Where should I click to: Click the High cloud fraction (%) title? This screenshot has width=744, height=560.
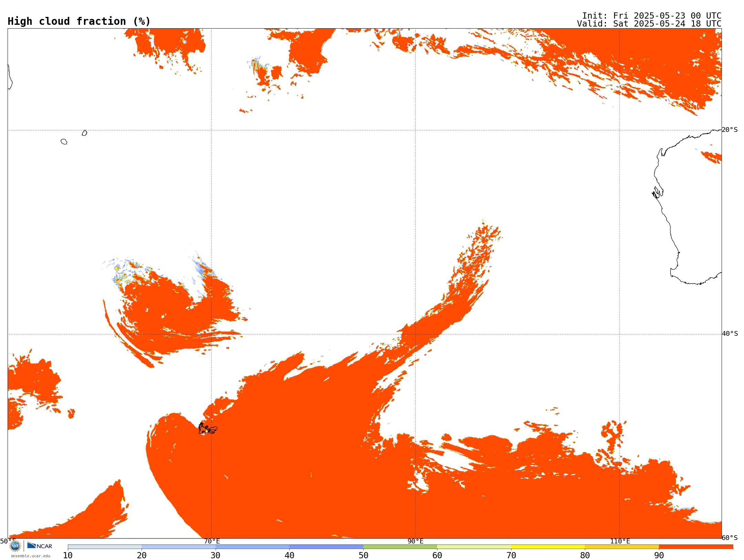pyautogui.click(x=79, y=21)
